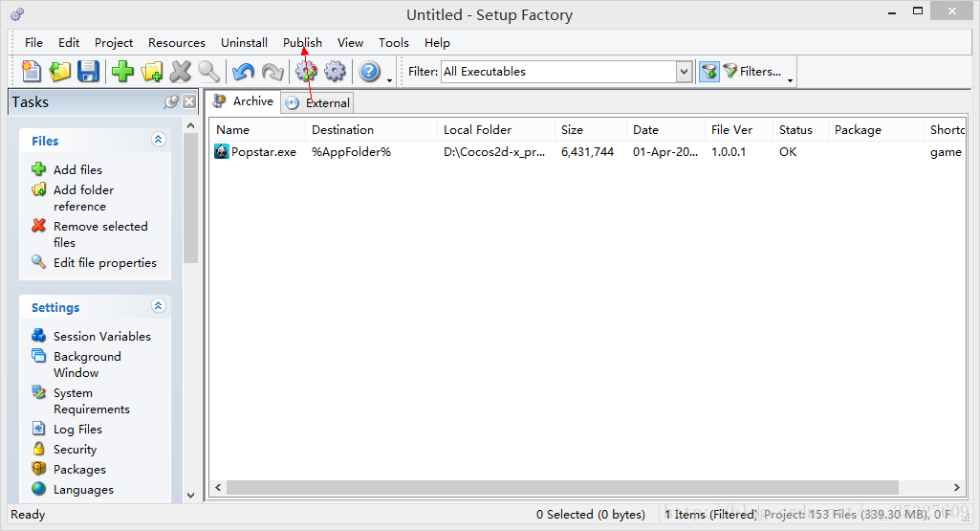Click the Add Folder Reference toolbar icon
980x531 pixels.
152,72
